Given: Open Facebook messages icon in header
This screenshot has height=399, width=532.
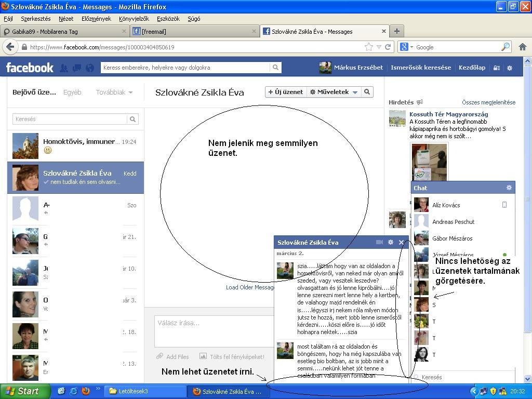Looking at the screenshot, I should coord(77,68).
